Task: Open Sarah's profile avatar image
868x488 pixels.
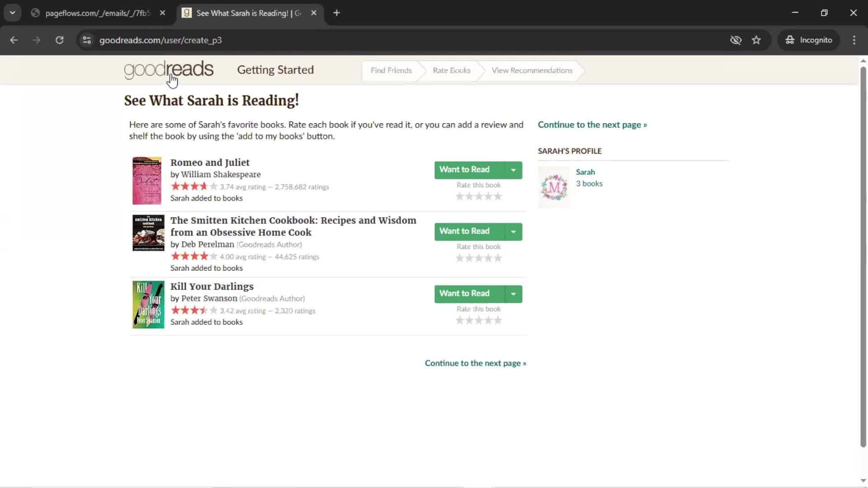Action: pyautogui.click(x=554, y=187)
